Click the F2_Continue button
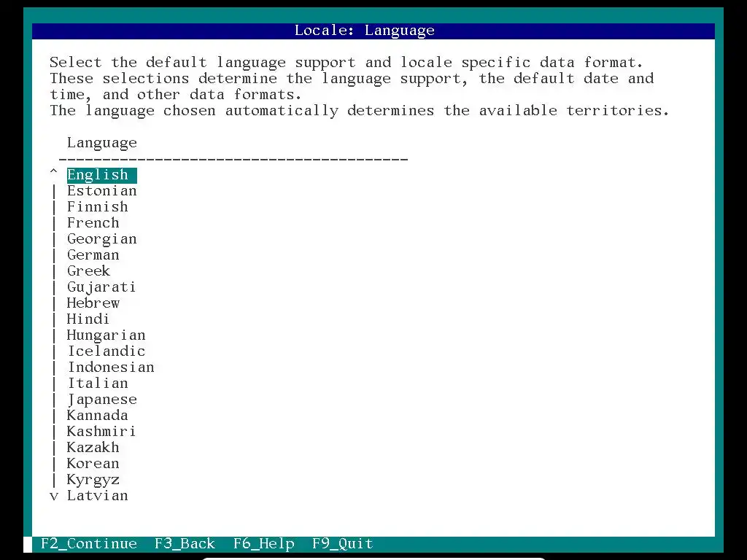Viewport: 747px width, 560px height. click(89, 544)
